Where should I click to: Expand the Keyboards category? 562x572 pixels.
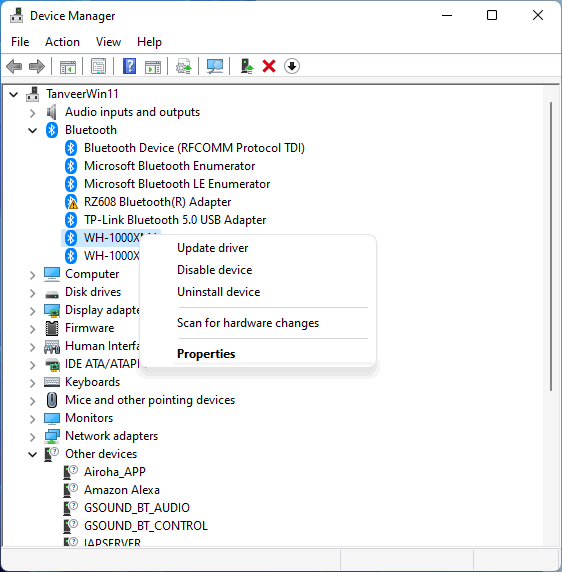click(x=32, y=383)
